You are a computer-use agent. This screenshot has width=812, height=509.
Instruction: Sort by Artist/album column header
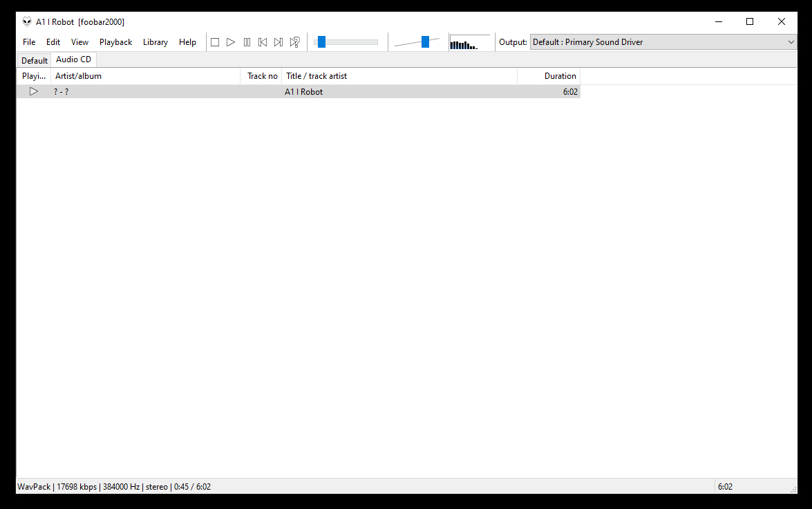(x=146, y=76)
